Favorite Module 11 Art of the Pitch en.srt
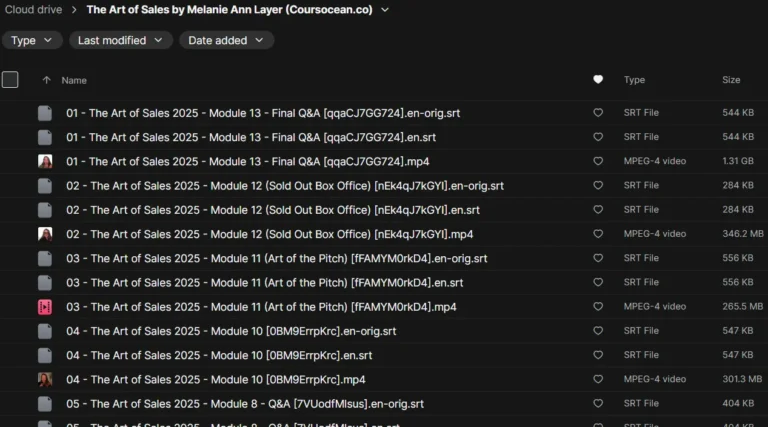 tap(598, 283)
